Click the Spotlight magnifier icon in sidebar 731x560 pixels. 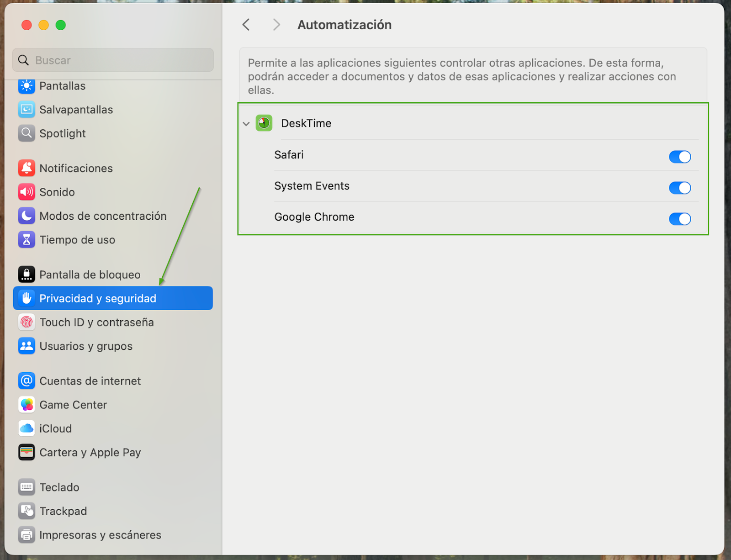click(x=26, y=133)
